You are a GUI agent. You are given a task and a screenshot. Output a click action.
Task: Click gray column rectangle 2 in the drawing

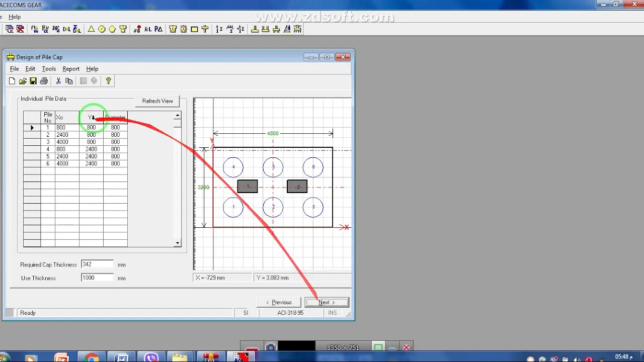(297, 187)
